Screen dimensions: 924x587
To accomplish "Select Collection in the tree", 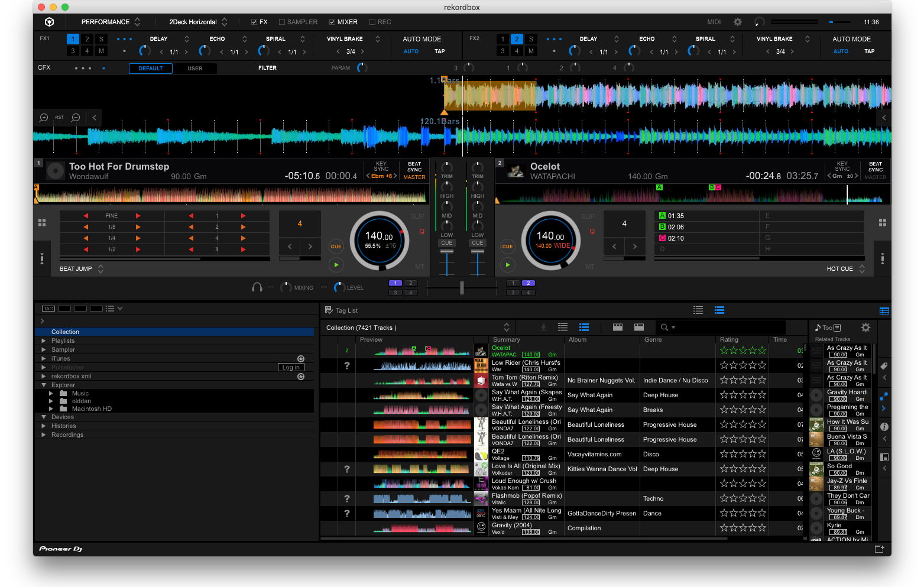I will click(x=174, y=332).
